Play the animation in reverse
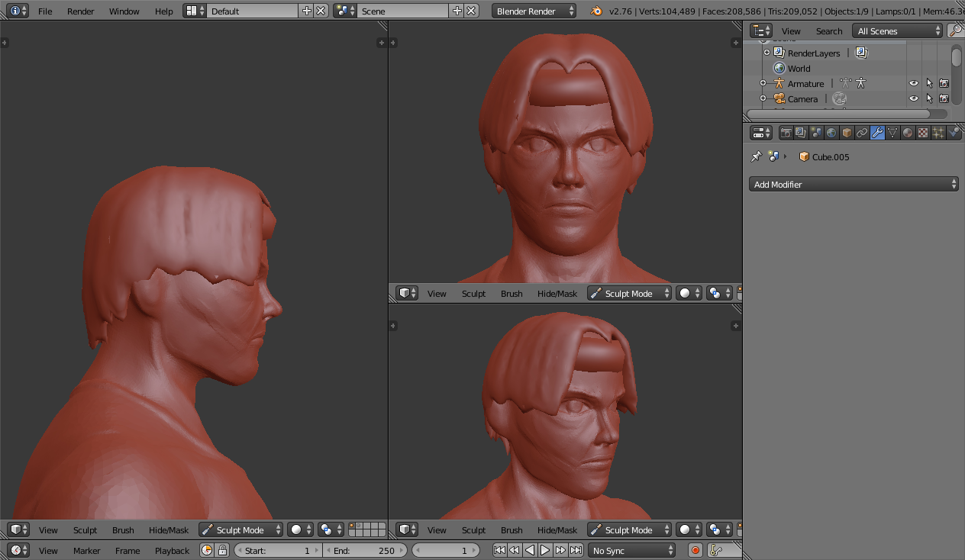Screen dimensions: 965x560 tap(530, 550)
